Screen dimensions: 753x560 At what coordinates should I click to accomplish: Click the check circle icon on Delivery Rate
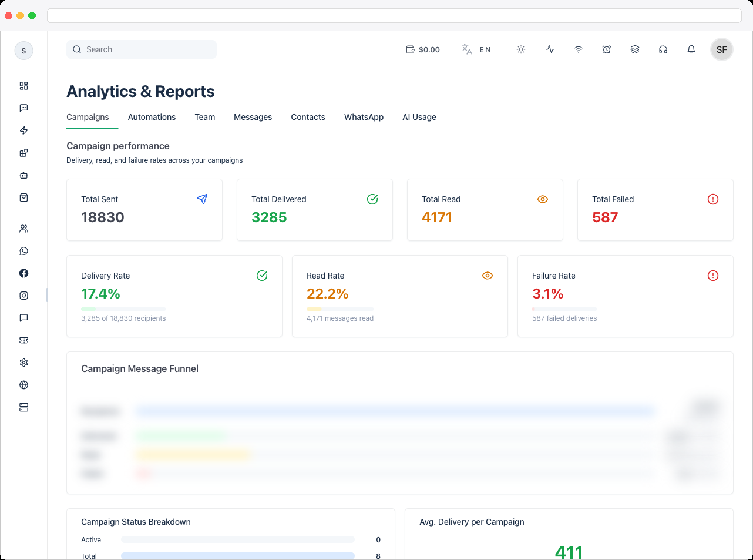(262, 276)
